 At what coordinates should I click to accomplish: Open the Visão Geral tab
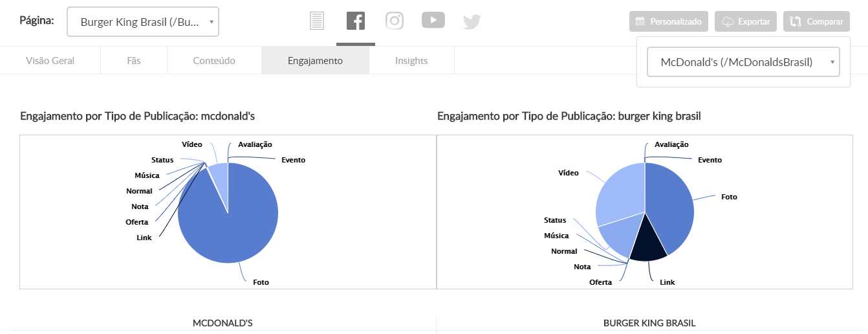click(50, 61)
